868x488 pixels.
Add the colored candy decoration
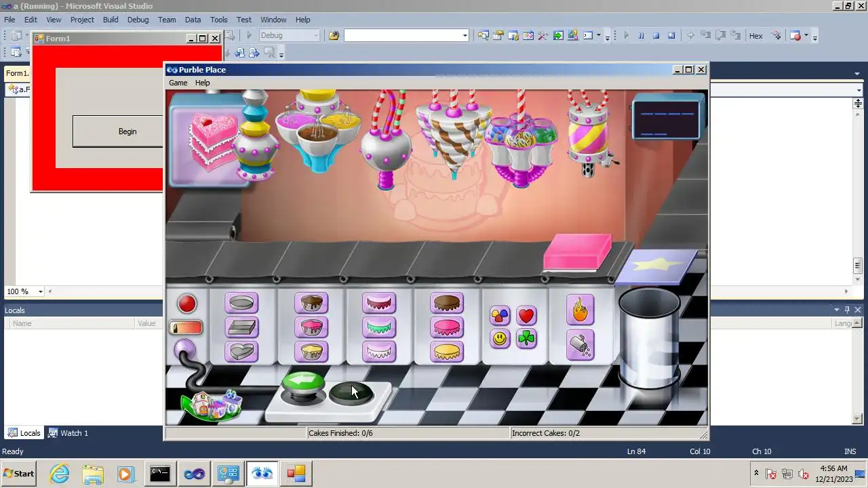tap(500, 315)
